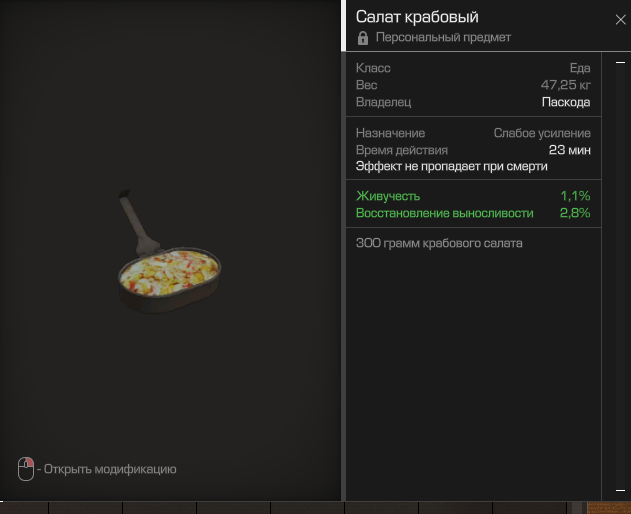The width and height of the screenshot is (631, 514).
Task: Close the Салат крабовый item window
Action: tap(620, 19)
